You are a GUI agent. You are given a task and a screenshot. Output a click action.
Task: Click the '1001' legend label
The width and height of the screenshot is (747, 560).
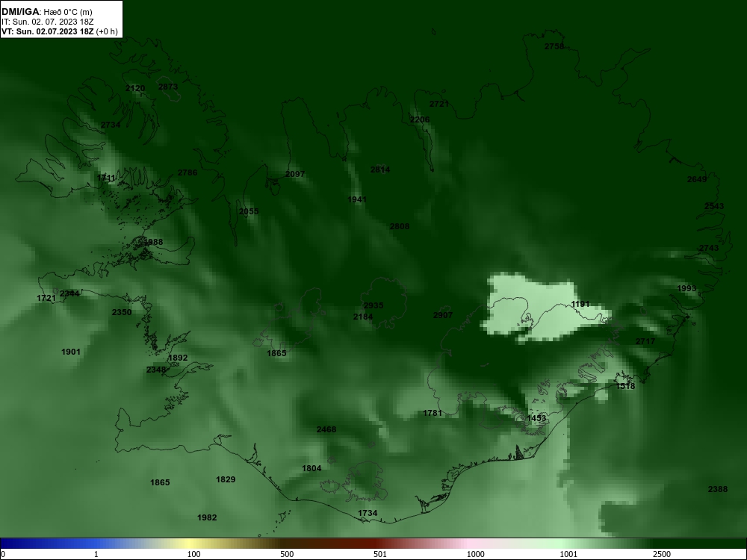(568, 554)
